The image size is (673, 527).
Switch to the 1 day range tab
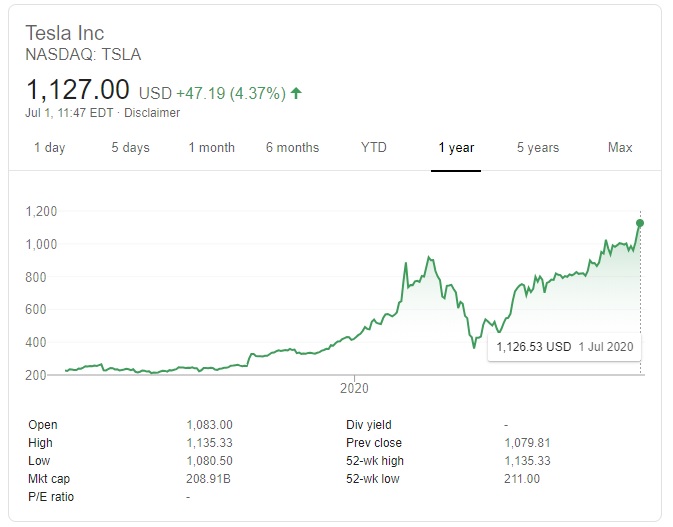pyautogui.click(x=49, y=148)
